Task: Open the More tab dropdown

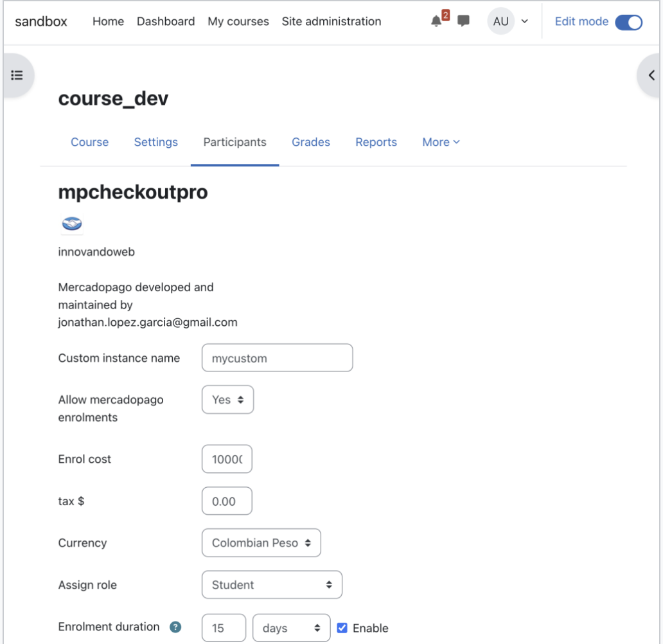Action: [x=441, y=142]
